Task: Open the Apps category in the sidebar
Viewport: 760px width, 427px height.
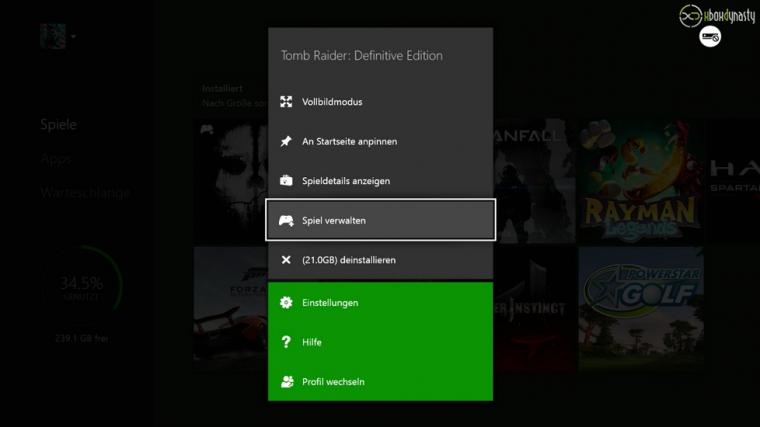Action: (x=56, y=158)
